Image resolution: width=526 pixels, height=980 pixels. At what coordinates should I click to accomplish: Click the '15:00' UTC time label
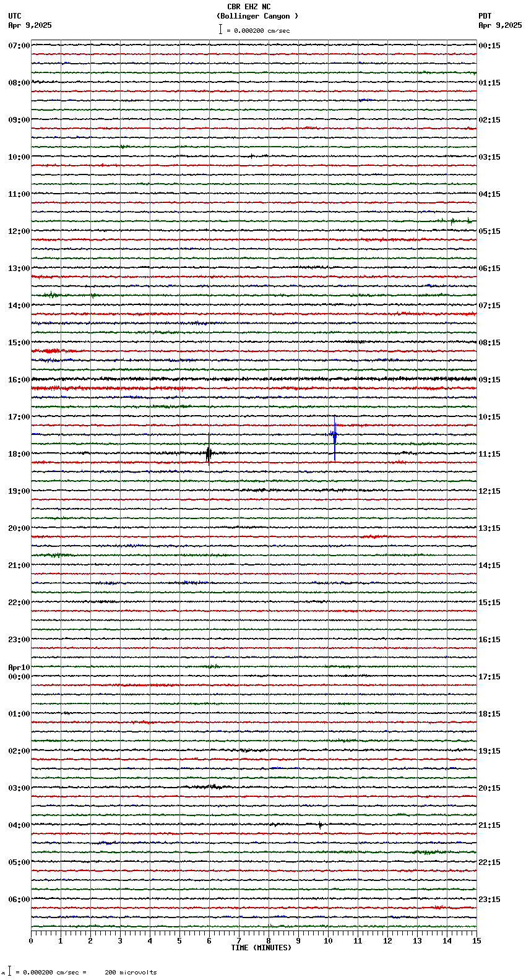[x=19, y=343]
